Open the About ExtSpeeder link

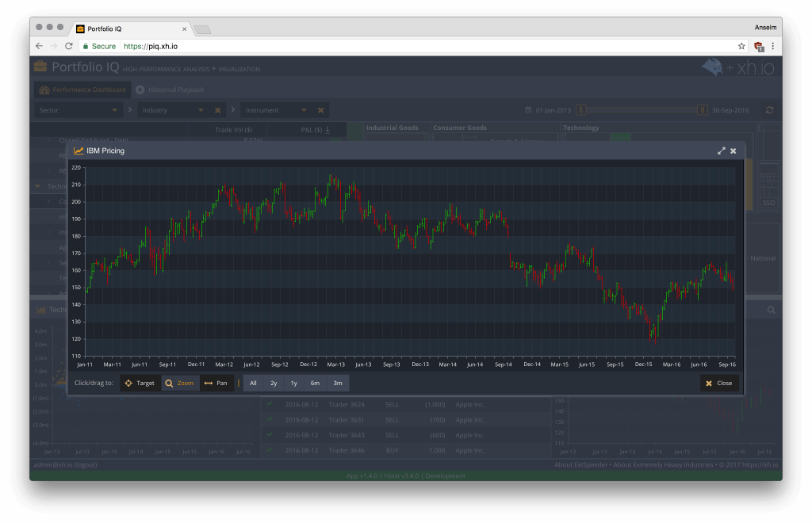pyautogui.click(x=581, y=464)
